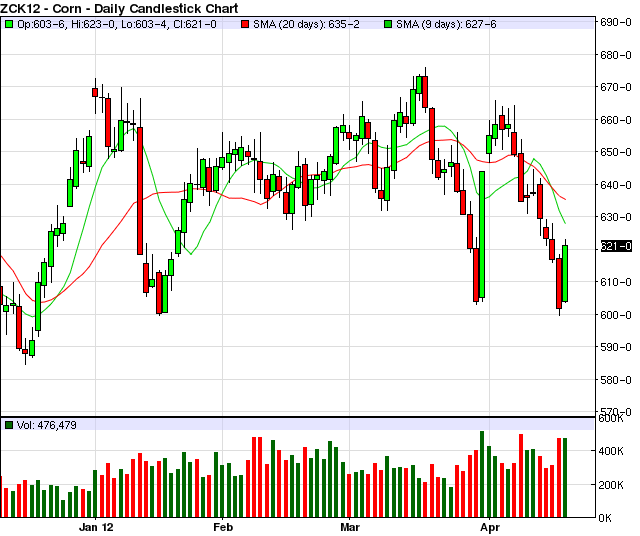640x536 pixels.
Task: Click the 630-0 price axis label
Action: (x=616, y=217)
